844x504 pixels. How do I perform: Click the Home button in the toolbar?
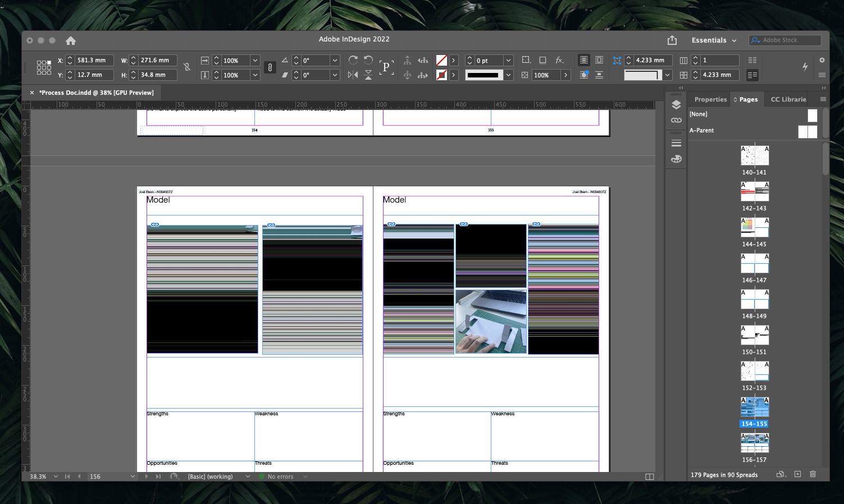click(70, 40)
